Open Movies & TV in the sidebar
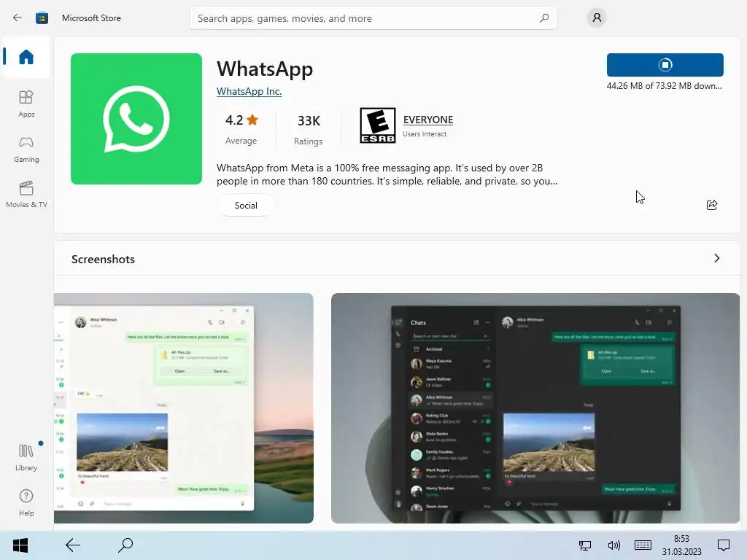 click(x=26, y=194)
